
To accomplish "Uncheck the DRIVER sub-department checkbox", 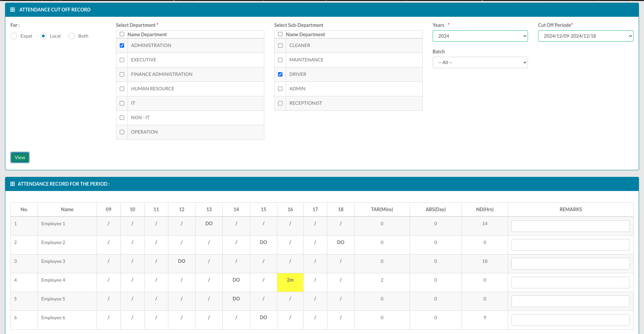I will pyautogui.click(x=280, y=74).
